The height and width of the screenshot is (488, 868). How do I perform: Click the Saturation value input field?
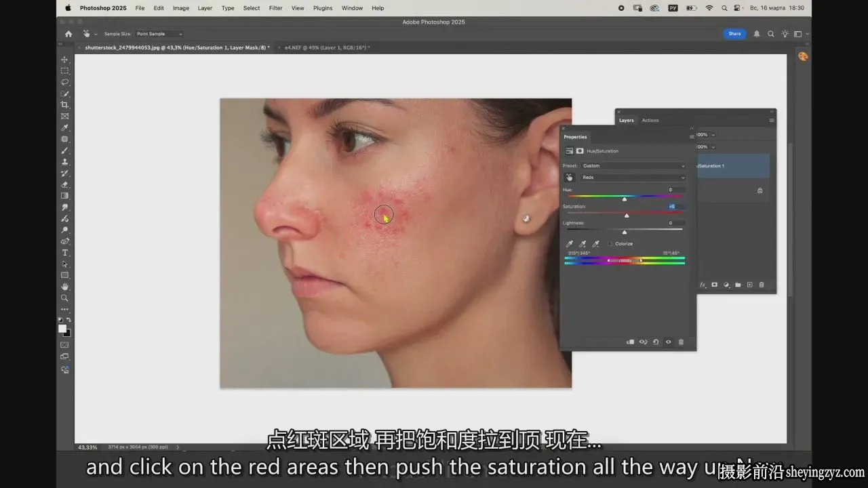(x=675, y=206)
